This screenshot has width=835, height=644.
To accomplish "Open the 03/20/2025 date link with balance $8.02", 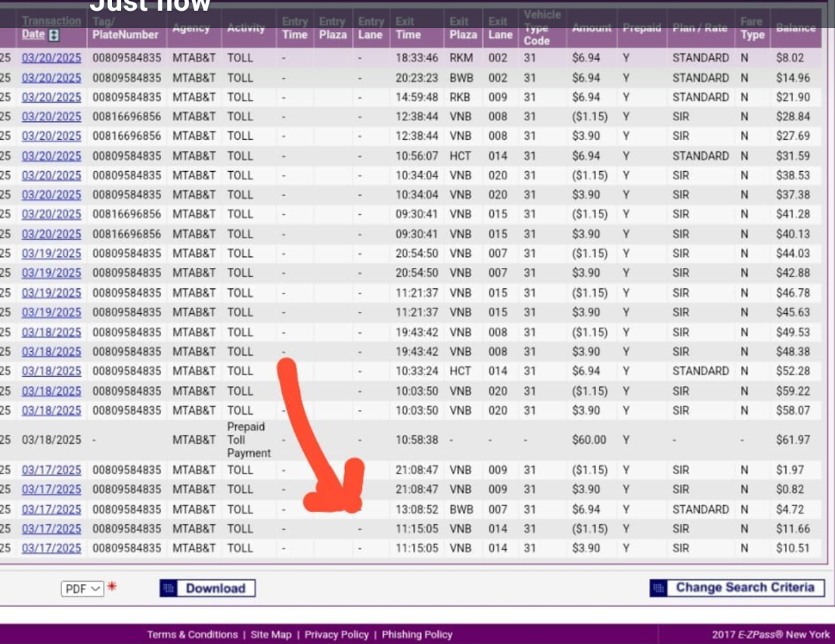I will [52, 58].
